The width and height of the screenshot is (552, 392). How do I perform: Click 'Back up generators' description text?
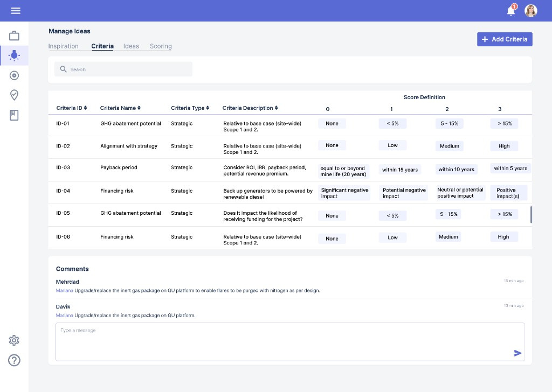(x=267, y=194)
